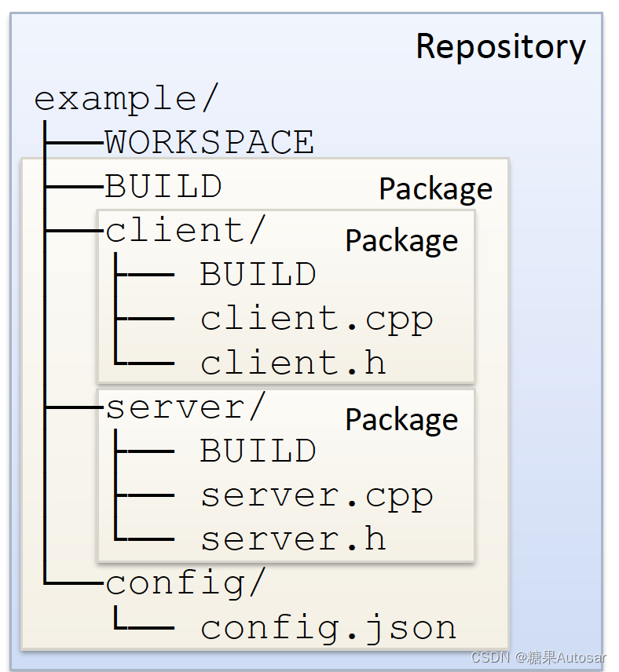Click the 'BUILD' file under client/

click(x=258, y=274)
